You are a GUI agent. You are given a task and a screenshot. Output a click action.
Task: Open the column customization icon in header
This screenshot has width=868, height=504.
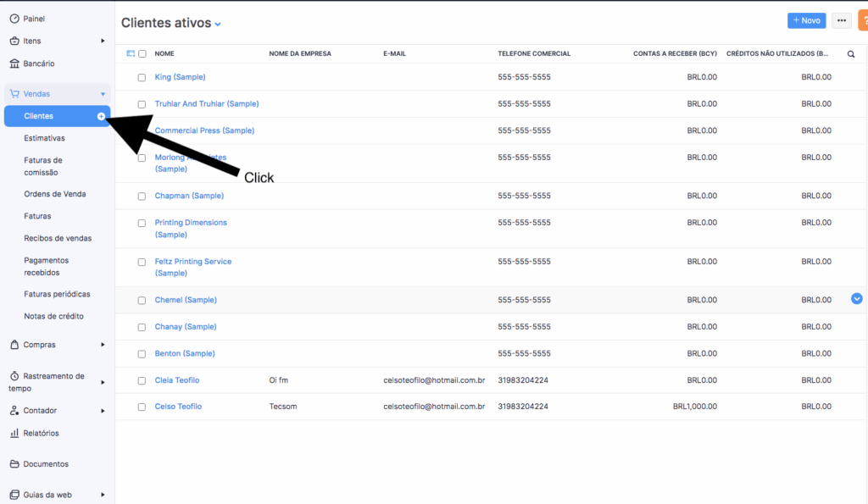coord(131,53)
